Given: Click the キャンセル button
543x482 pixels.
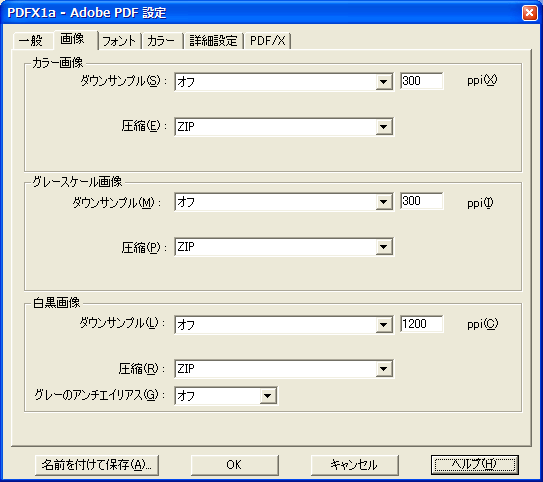Looking at the screenshot, I should 355,465.
